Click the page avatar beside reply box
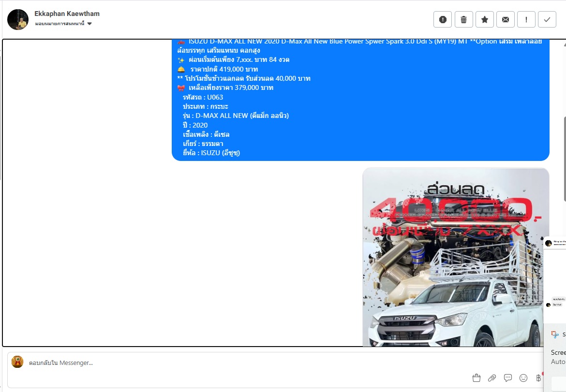The height and width of the screenshot is (392, 566). click(17, 362)
